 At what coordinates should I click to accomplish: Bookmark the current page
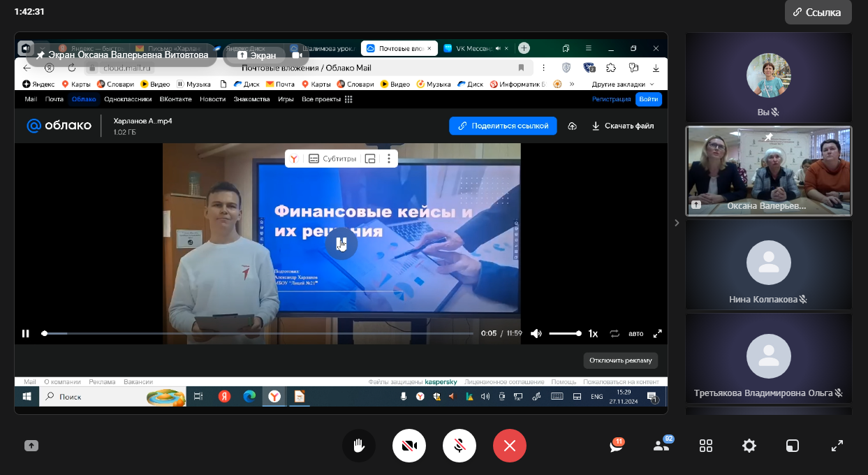tap(521, 68)
